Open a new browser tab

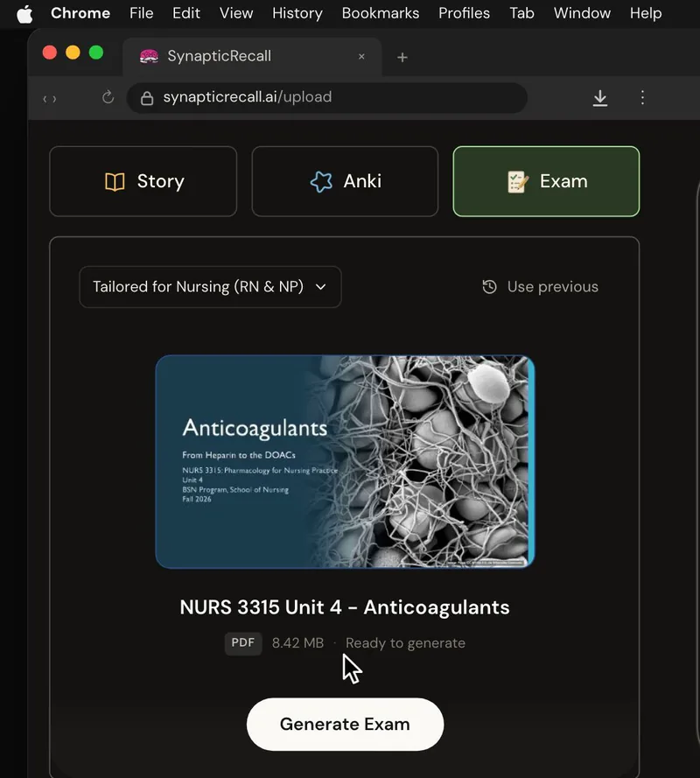tap(402, 58)
